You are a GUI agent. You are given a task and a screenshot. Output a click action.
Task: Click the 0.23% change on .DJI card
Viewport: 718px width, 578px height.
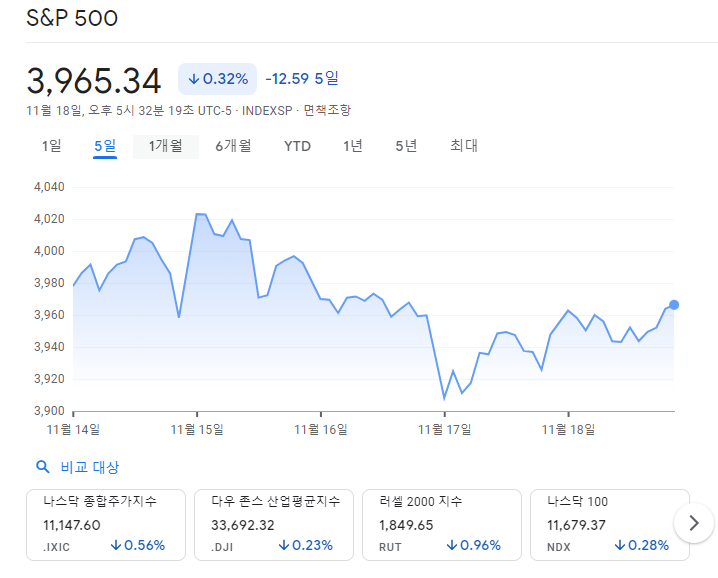306,545
